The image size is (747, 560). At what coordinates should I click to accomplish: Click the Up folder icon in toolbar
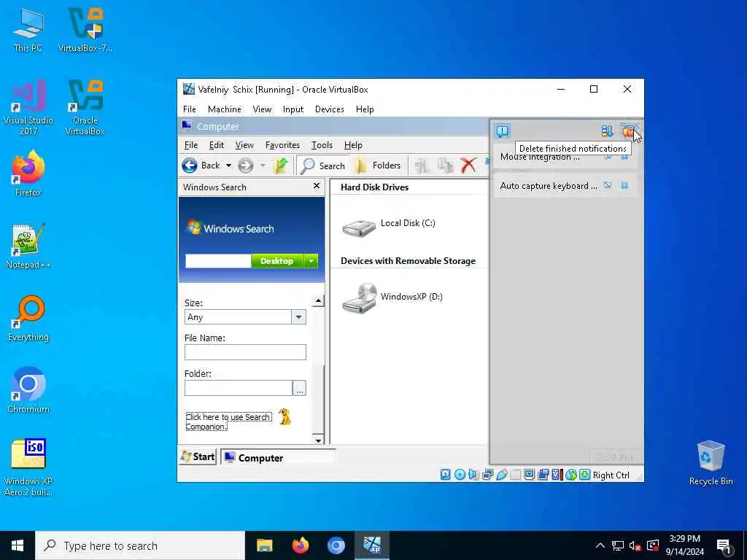click(281, 166)
